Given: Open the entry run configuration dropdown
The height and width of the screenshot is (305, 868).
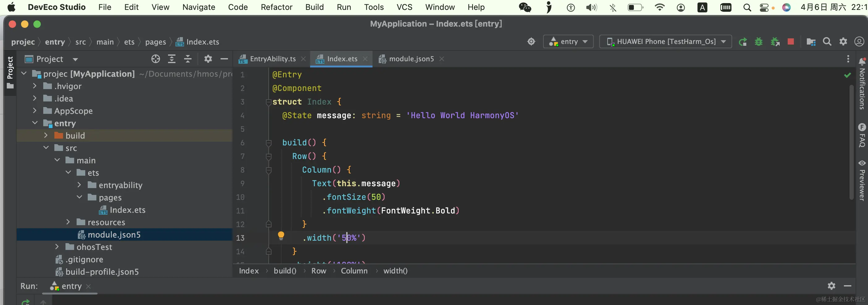Looking at the screenshot, I should tap(568, 41).
